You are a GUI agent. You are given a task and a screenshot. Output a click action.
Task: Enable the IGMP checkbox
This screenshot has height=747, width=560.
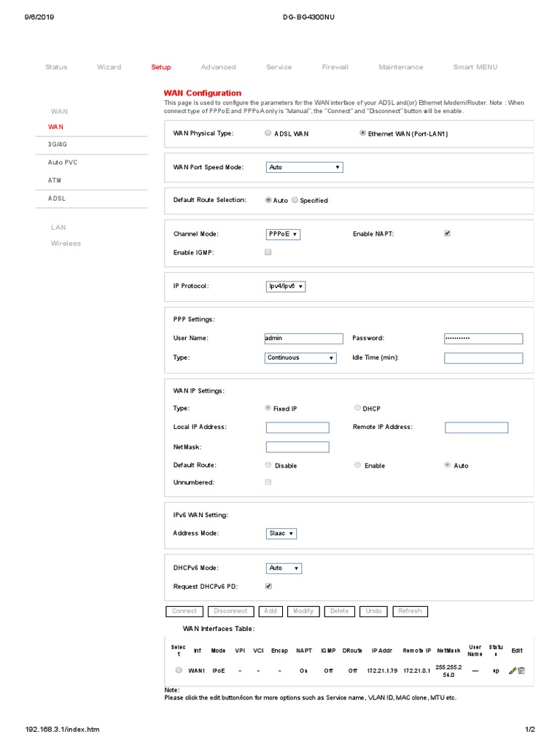[268, 252]
